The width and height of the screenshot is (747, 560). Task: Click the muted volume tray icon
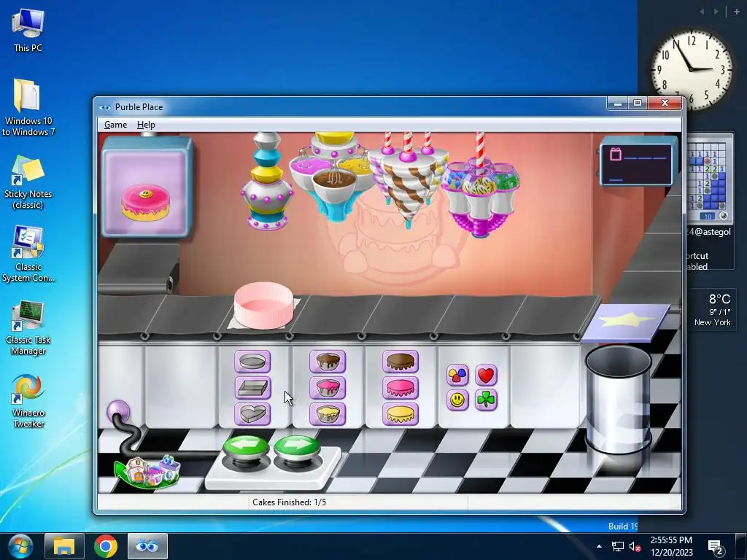tap(635, 546)
